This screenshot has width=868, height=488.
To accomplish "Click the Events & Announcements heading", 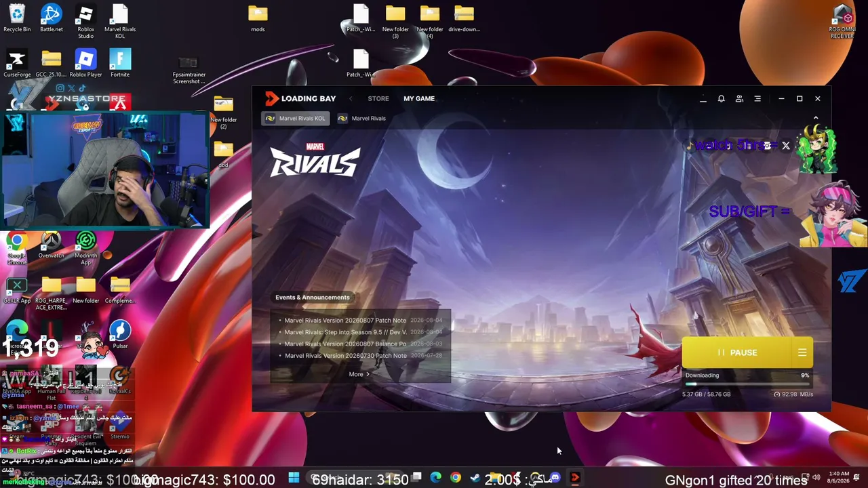I will click(313, 298).
